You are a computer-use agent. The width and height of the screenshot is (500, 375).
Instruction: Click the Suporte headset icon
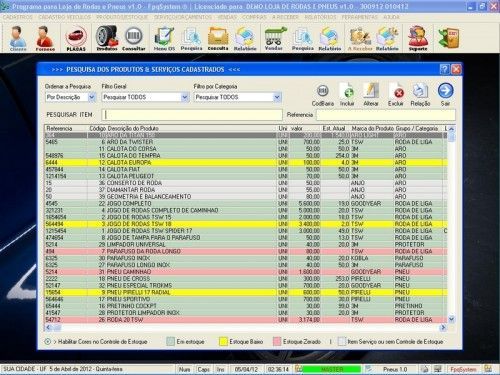coord(418,38)
